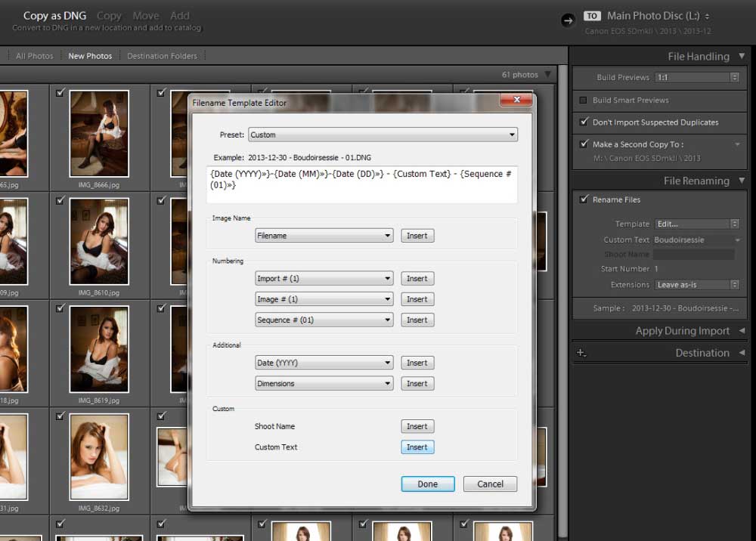Screen dimensions: 756x541
Task: Expand the Destination panel
Action: [742, 353]
